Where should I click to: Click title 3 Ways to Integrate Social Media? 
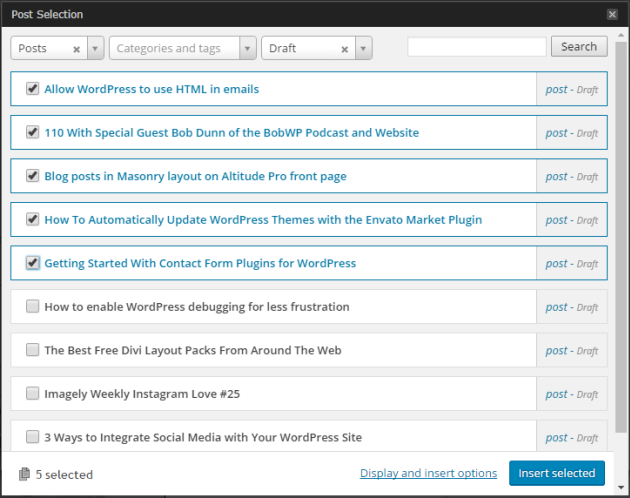point(203,437)
